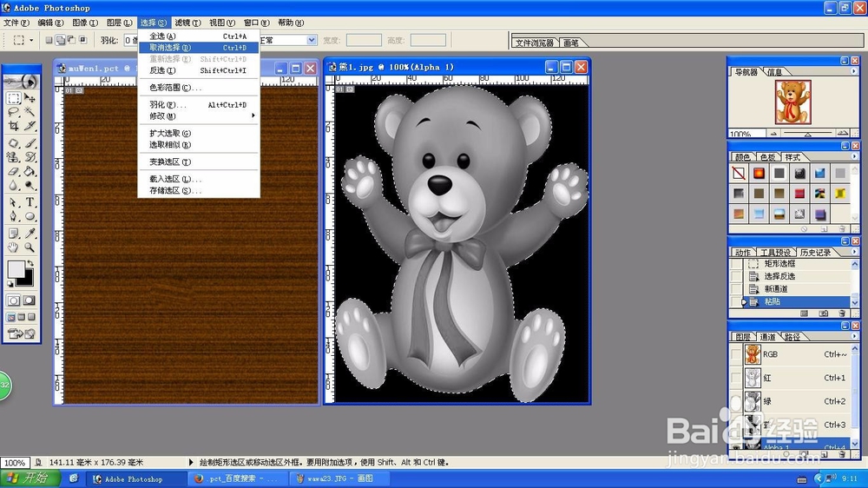Delete channel using Channels panel trash icon
The image size is (868, 488).
click(842, 454)
